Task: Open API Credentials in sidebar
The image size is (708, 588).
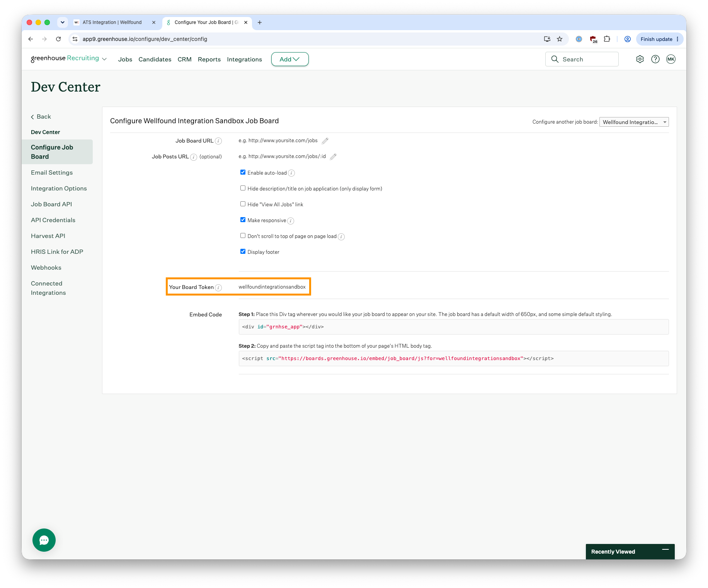Action: click(x=53, y=220)
